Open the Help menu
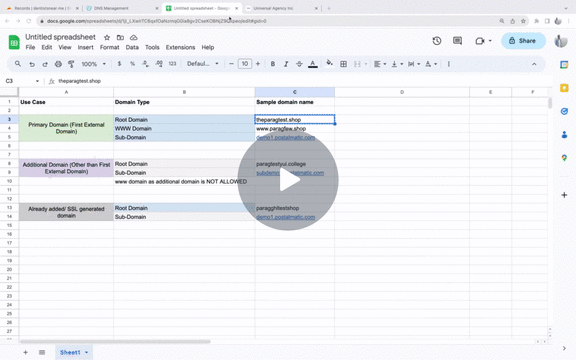The height and width of the screenshot is (360, 576). 208,47
